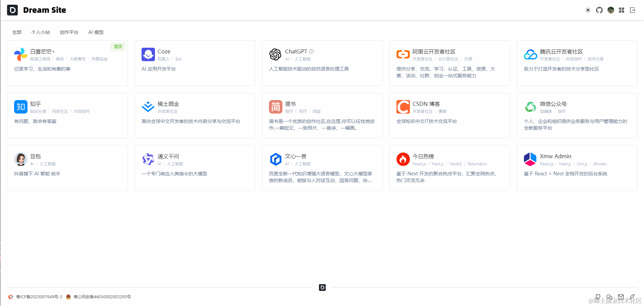Click '全球知名中文IT技术交流平台' description
The image size is (644, 306).
click(x=427, y=121)
